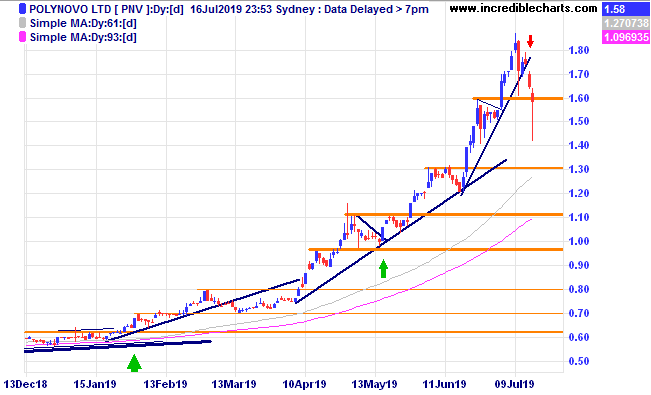Click the 0.70 price axis label

coord(579,313)
